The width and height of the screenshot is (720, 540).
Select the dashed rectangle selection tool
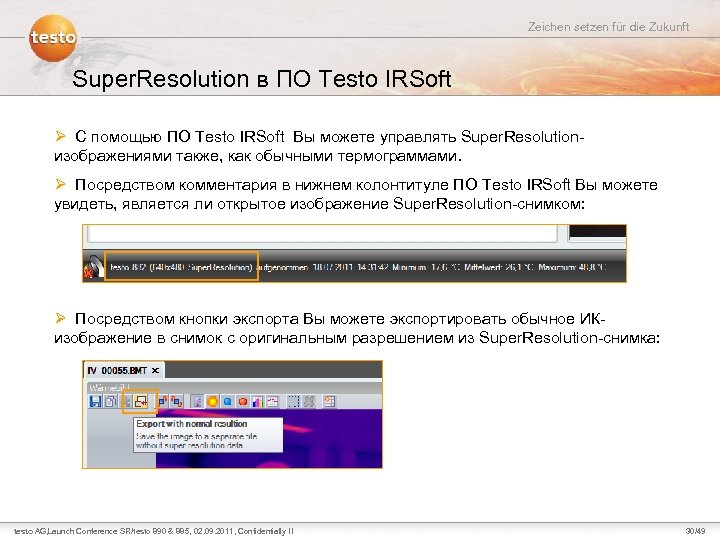point(293,402)
